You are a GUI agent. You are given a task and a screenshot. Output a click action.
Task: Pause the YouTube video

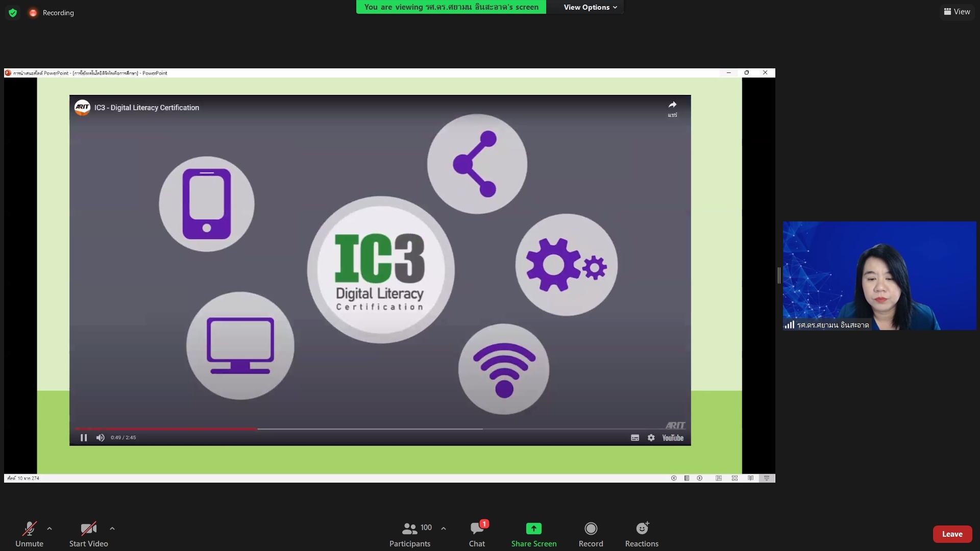point(84,438)
